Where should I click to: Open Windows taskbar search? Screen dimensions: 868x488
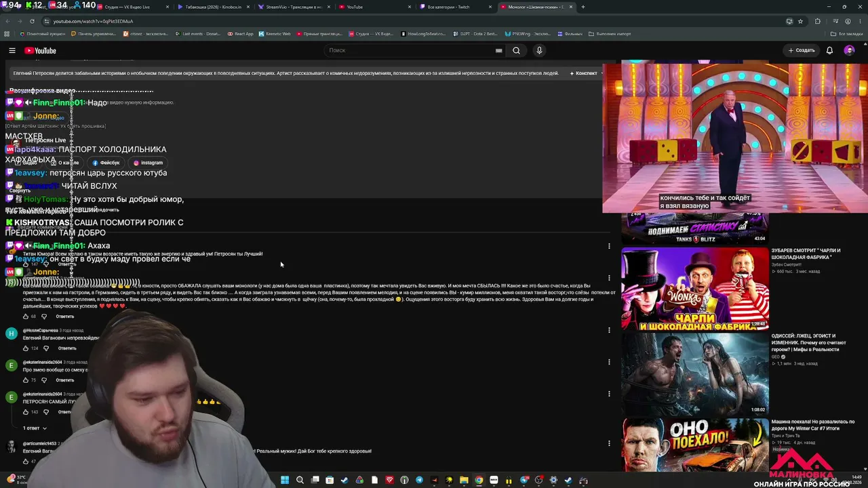pos(300,481)
